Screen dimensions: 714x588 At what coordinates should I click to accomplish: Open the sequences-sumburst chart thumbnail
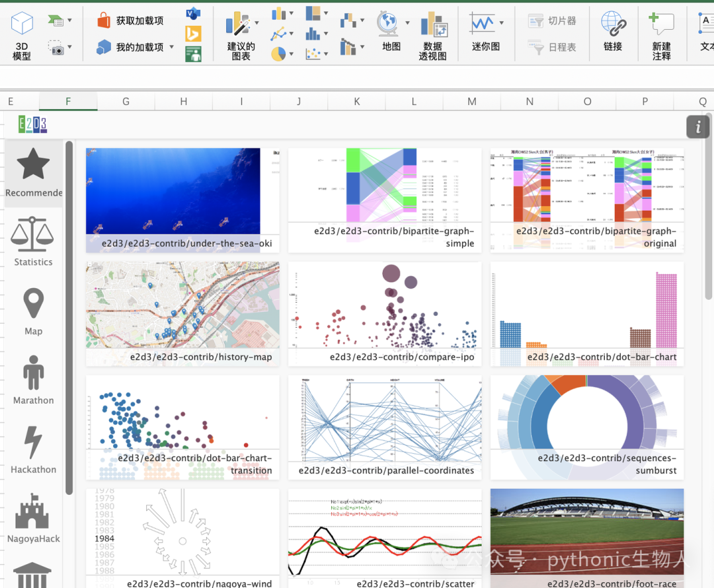[x=587, y=428]
